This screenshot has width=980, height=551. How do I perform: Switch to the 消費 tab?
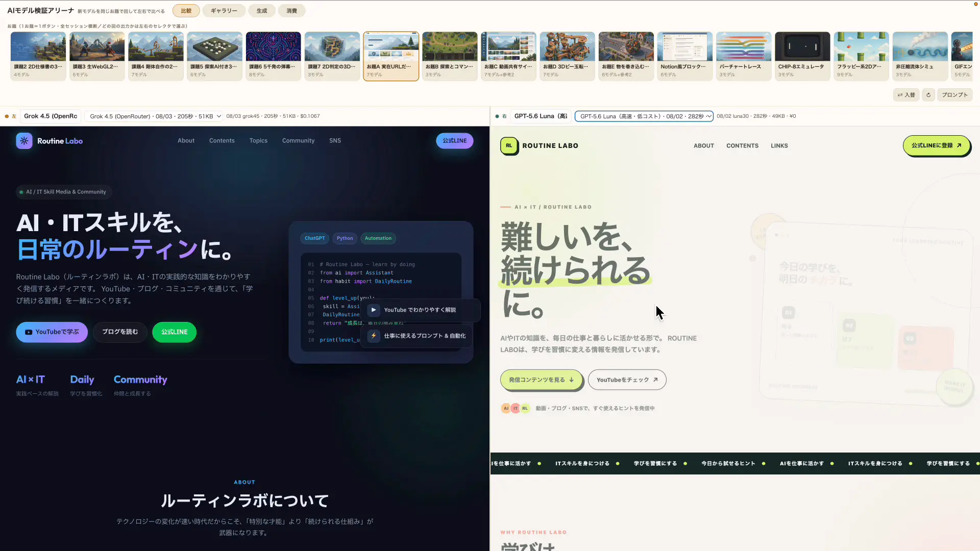292,11
